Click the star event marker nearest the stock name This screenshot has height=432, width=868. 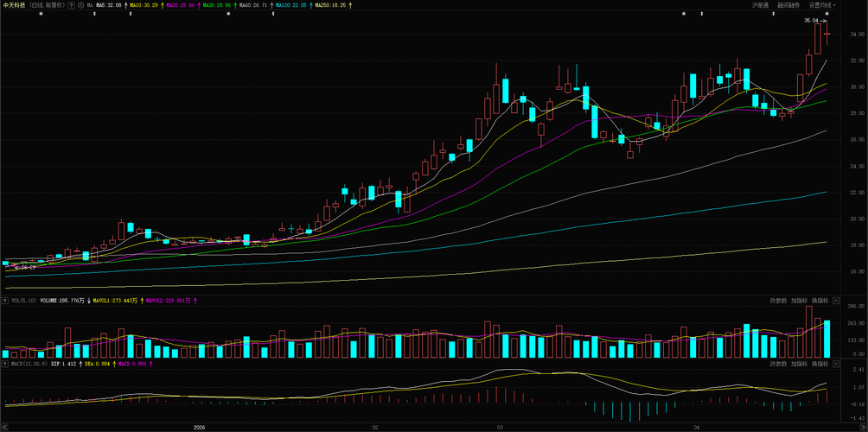(x=41, y=14)
